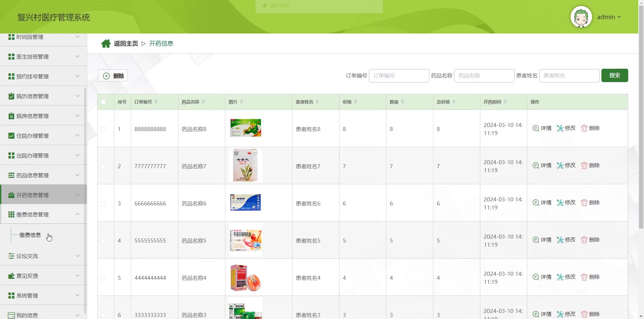Click the 删除 batch delete button

pyautogui.click(x=113, y=76)
